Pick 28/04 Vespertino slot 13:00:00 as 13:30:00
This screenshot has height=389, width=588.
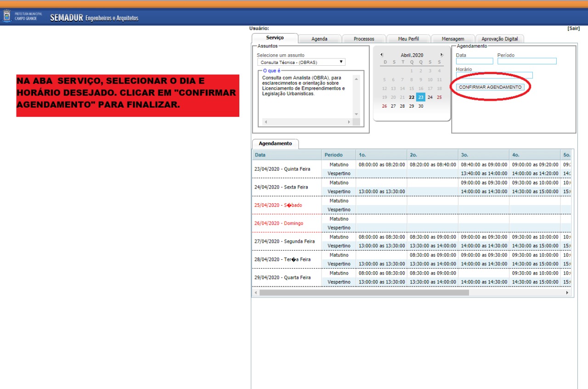(x=382, y=264)
